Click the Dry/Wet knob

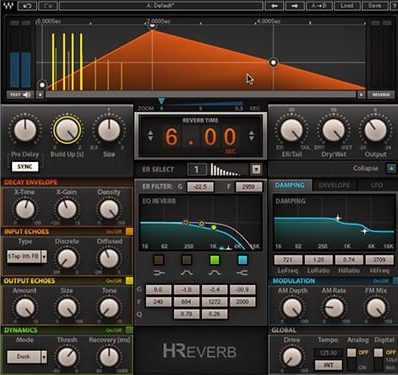333,130
